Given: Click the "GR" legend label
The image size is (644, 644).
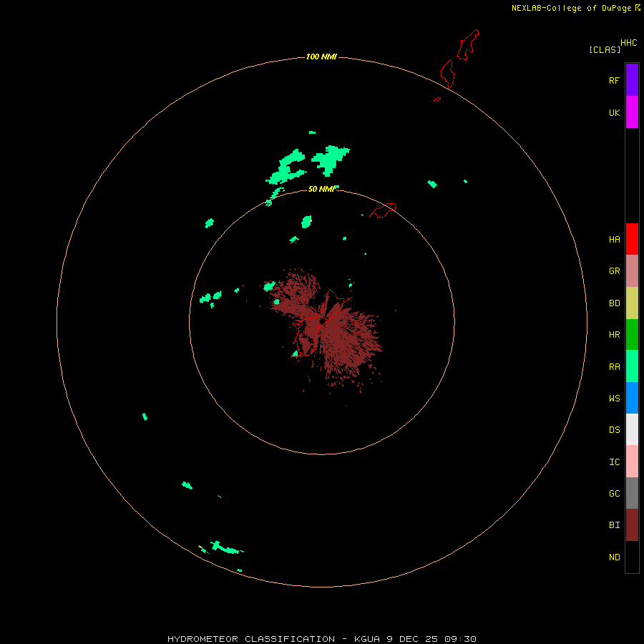Looking at the screenshot, I should tap(614, 271).
